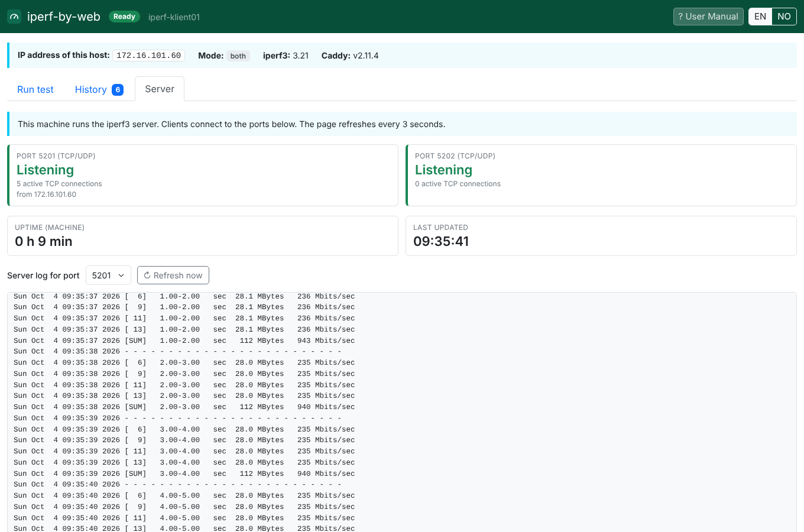The image size is (804, 532).
Task: Click the last updated time 09:35:41
Action: pos(441,241)
